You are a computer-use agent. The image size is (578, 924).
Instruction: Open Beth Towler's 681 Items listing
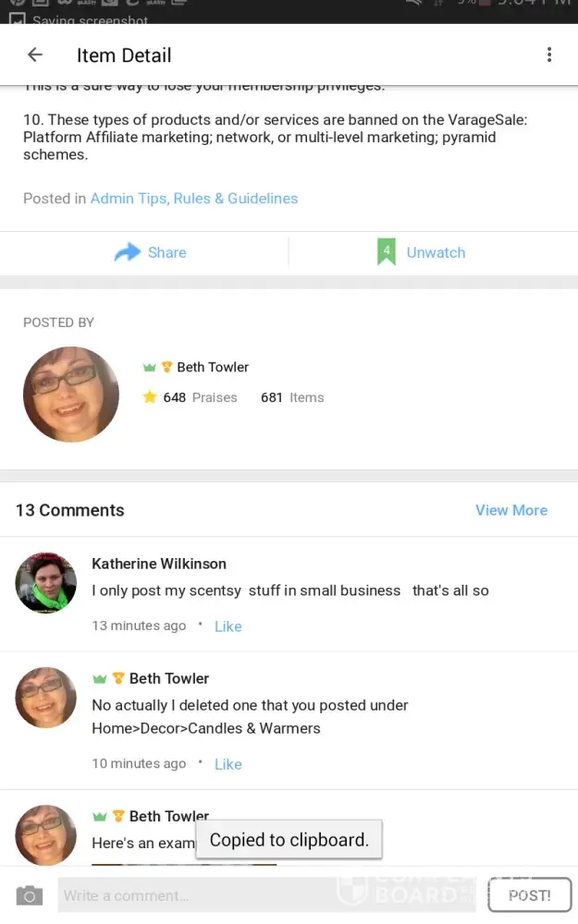point(292,397)
